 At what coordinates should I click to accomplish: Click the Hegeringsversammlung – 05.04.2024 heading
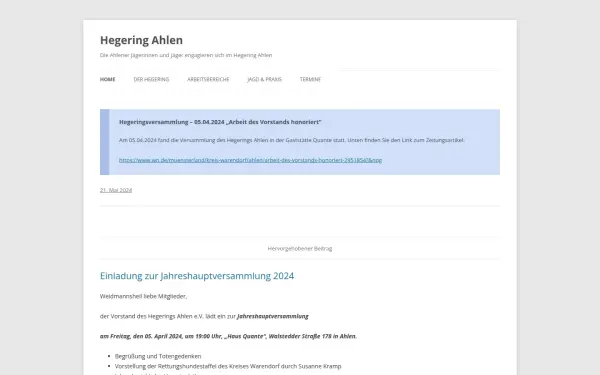click(220, 122)
